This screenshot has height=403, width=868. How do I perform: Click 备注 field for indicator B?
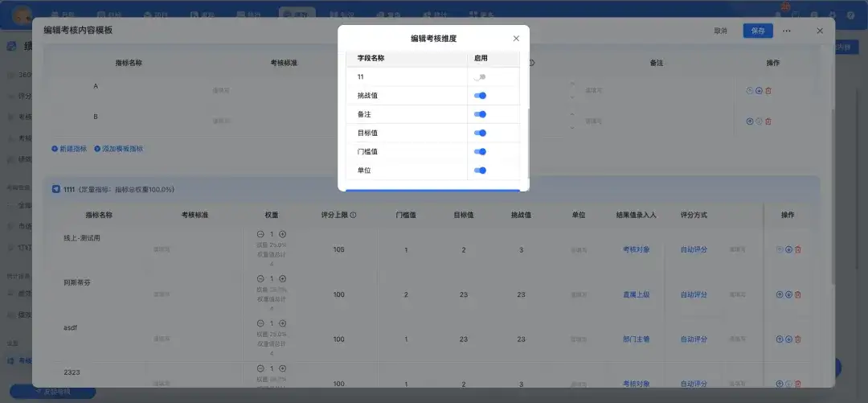coord(594,121)
